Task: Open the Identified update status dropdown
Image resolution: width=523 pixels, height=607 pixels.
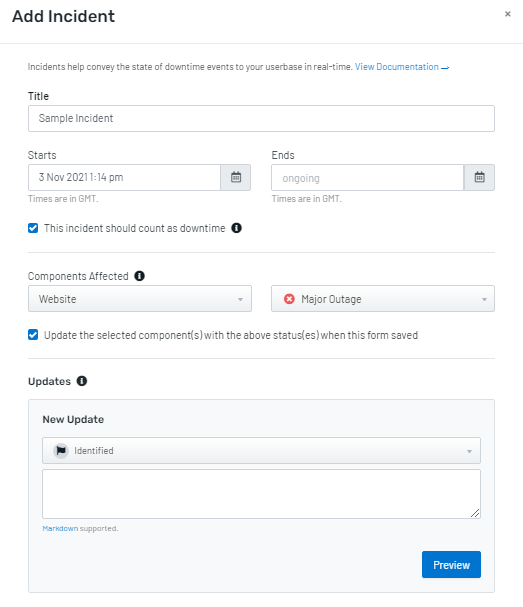Action: (261, 451)
